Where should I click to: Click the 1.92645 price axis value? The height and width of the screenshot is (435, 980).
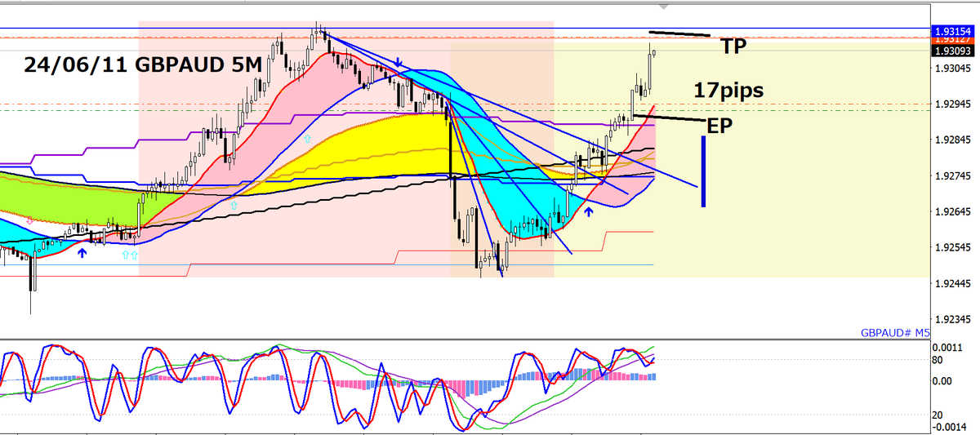point(952,212)
